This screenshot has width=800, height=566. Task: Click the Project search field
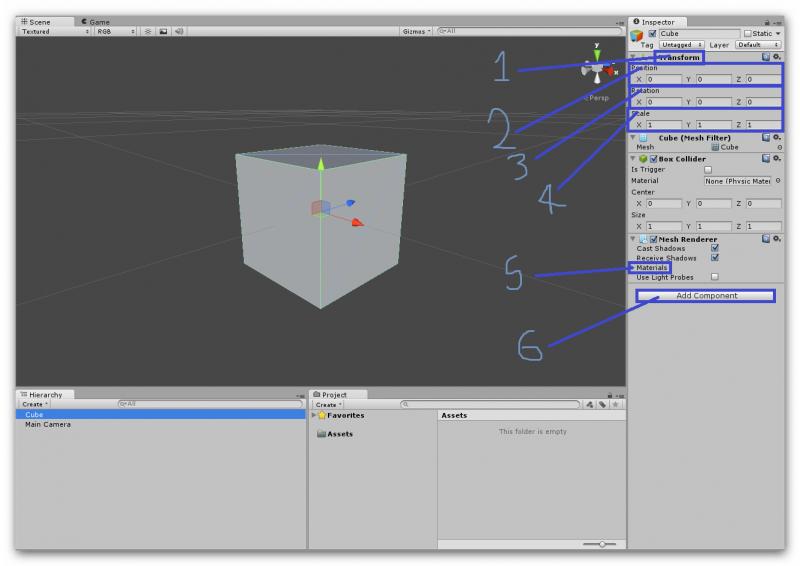coord(490,405)
